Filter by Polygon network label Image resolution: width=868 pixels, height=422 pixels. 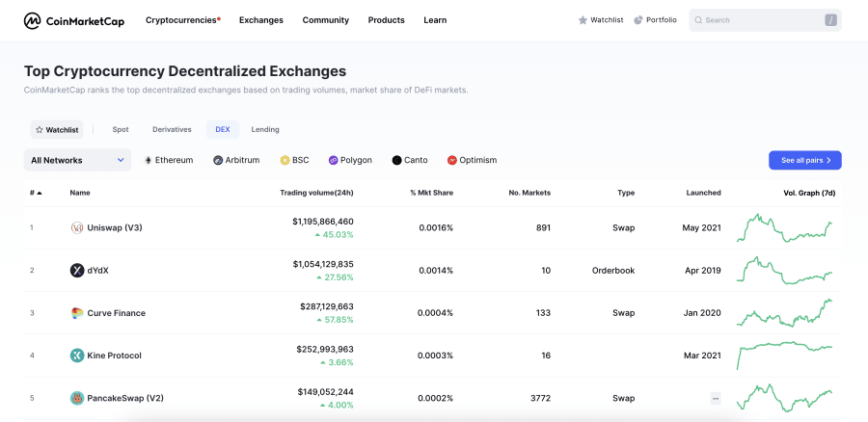click(356, 160)
